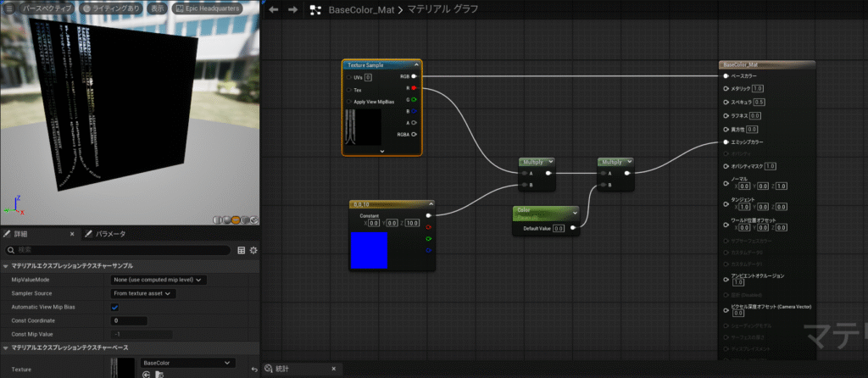
Task: Toggle the Lit (ライティングあり) view mode
Action: [112, 8]
